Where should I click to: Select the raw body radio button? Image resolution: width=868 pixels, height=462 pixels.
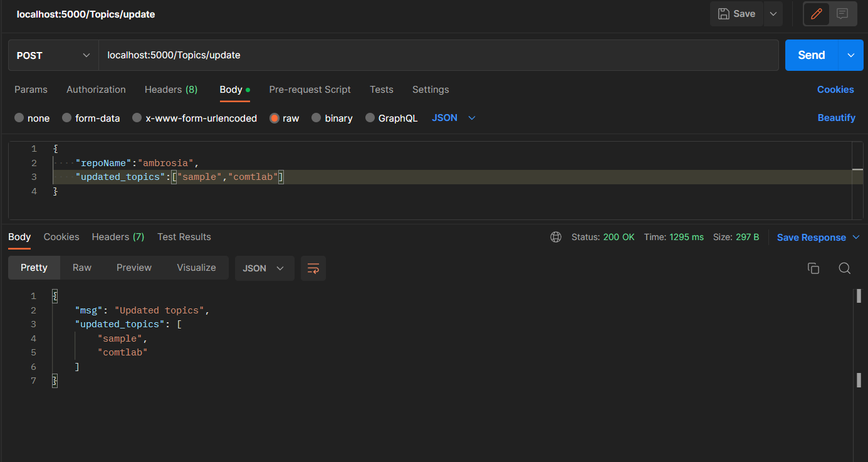275,118
